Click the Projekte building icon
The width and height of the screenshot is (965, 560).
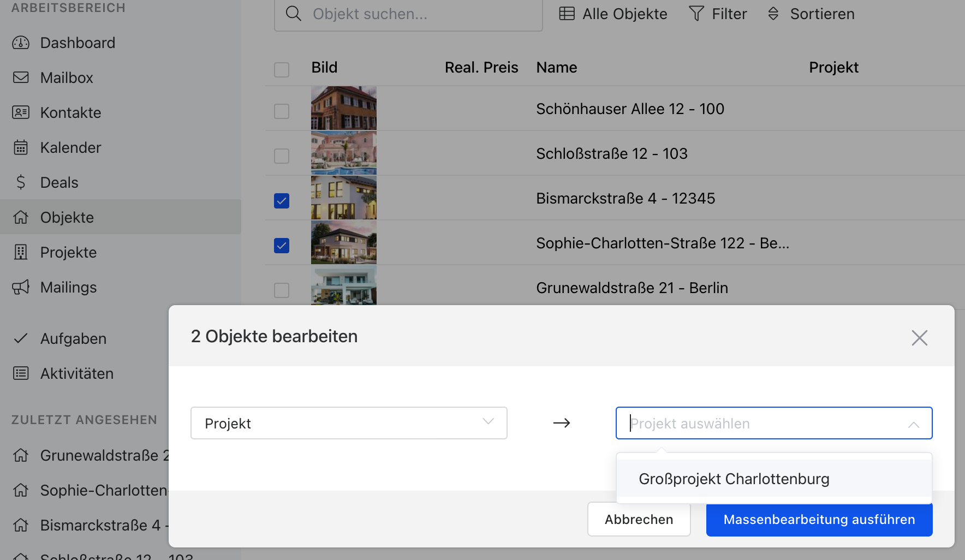(x=21, y=252)
